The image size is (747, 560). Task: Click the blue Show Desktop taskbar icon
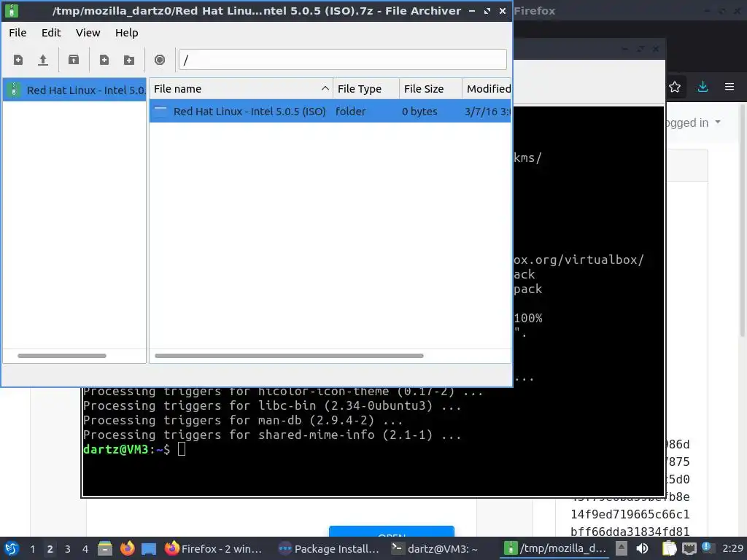click(149, 548)
